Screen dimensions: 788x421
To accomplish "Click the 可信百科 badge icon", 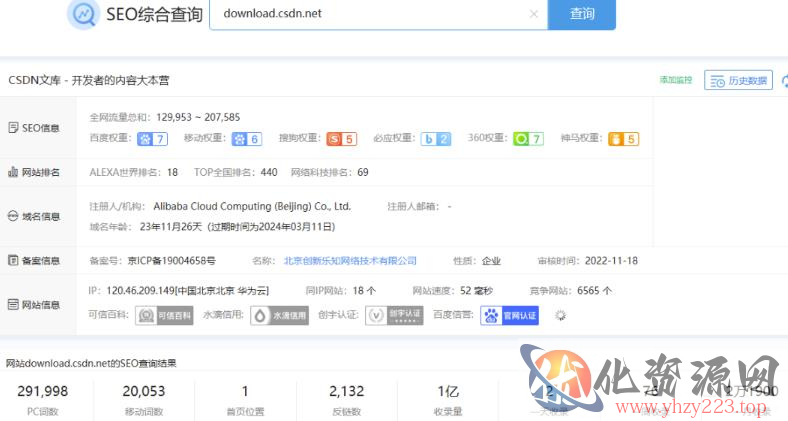I will 164,315.
